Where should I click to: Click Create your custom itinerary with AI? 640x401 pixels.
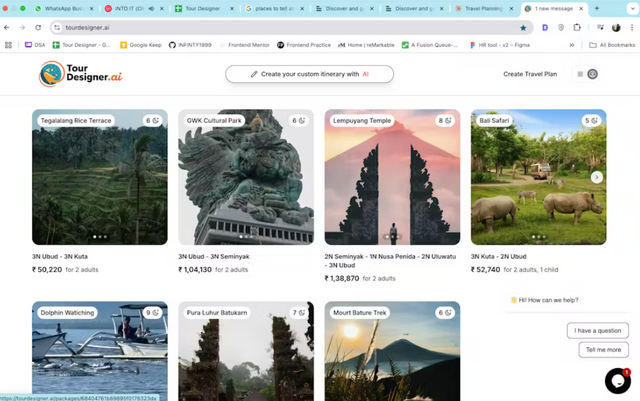[309, 74]
